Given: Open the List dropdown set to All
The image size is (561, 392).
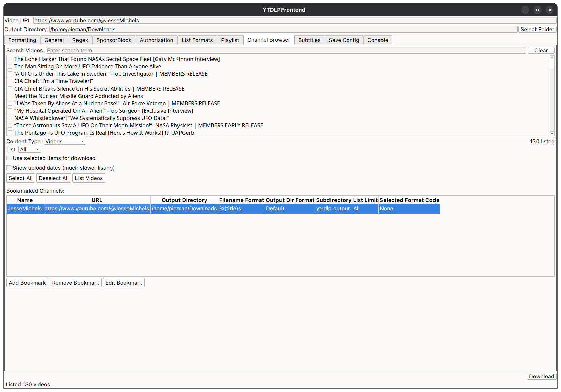Looking at the screenshot, I should click(30, 149).
